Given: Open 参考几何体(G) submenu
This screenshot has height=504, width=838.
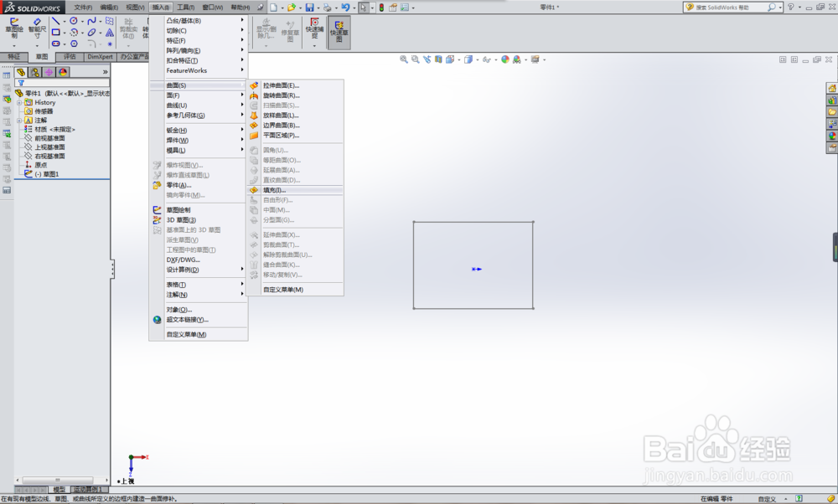Looking at the screenshot, I should (199, 116).
